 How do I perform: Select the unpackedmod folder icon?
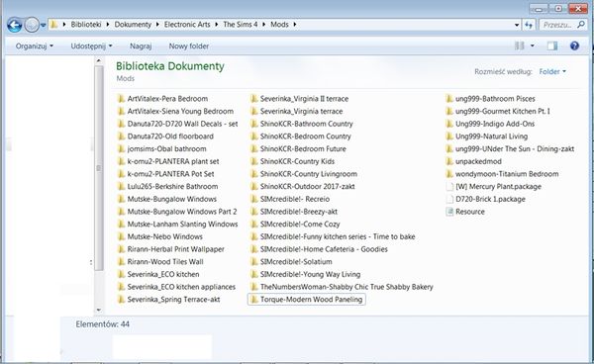(x=449, y=161)
